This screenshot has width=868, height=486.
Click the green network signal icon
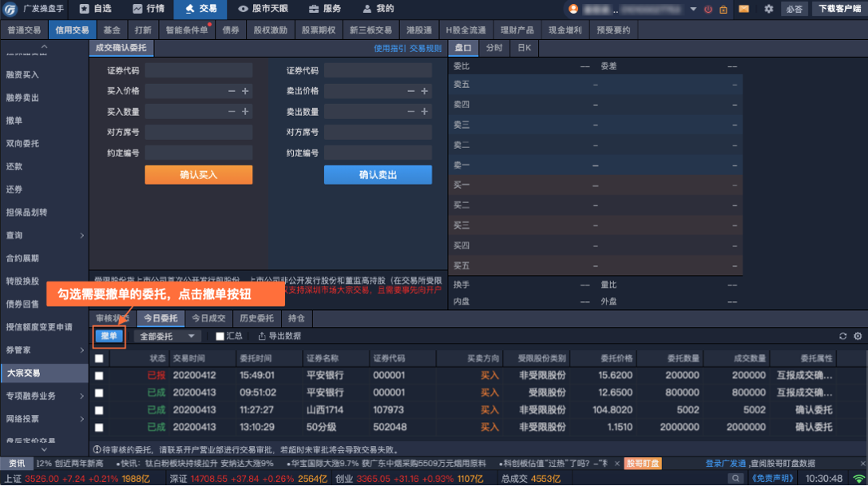pos(859,478)
